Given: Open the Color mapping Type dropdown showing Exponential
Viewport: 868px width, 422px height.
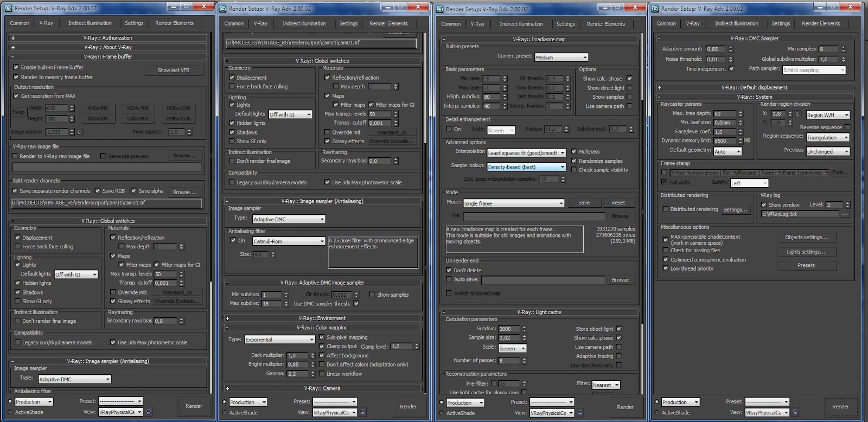Looking at the screenshot, I should click(x=279, y=340).
